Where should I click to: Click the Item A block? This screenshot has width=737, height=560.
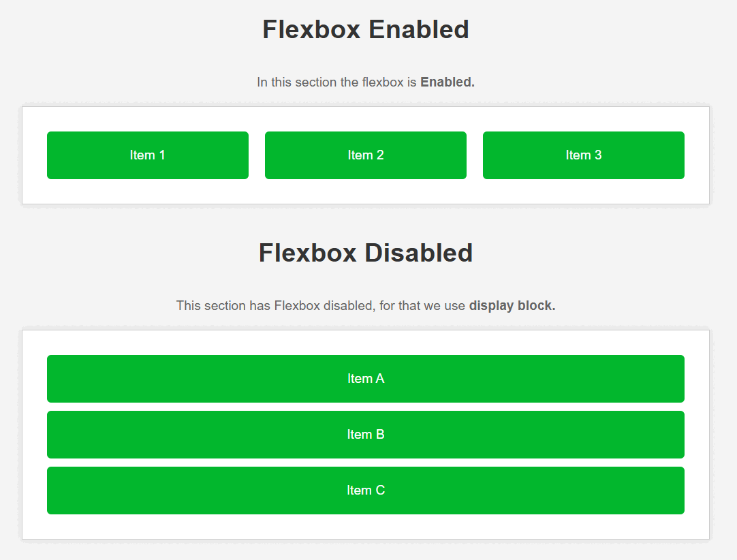365,379
